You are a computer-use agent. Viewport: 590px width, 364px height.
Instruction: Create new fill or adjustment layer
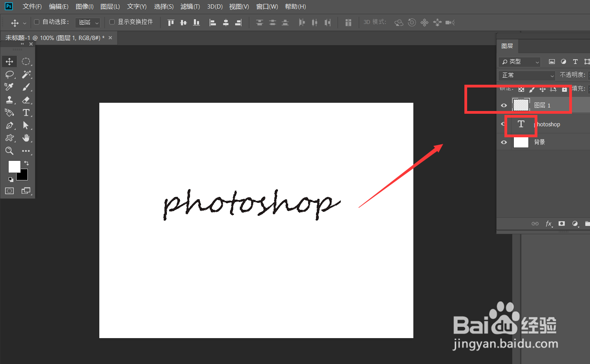click(575, 224)
